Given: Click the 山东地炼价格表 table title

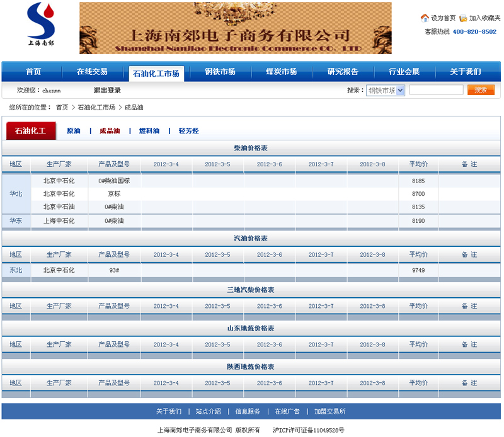Looking at the screenshot, I should tap(251, 329).
